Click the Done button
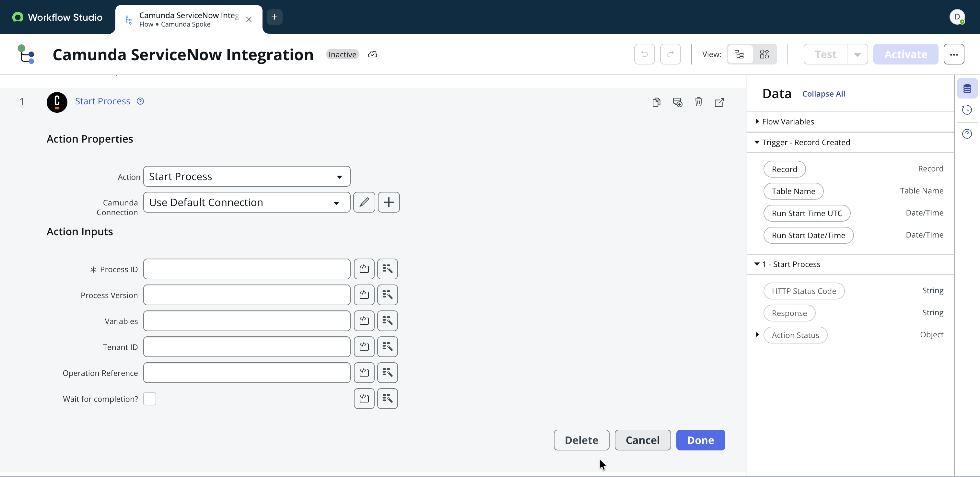Viewport: 980px width, 477px height. click(700, 440)
